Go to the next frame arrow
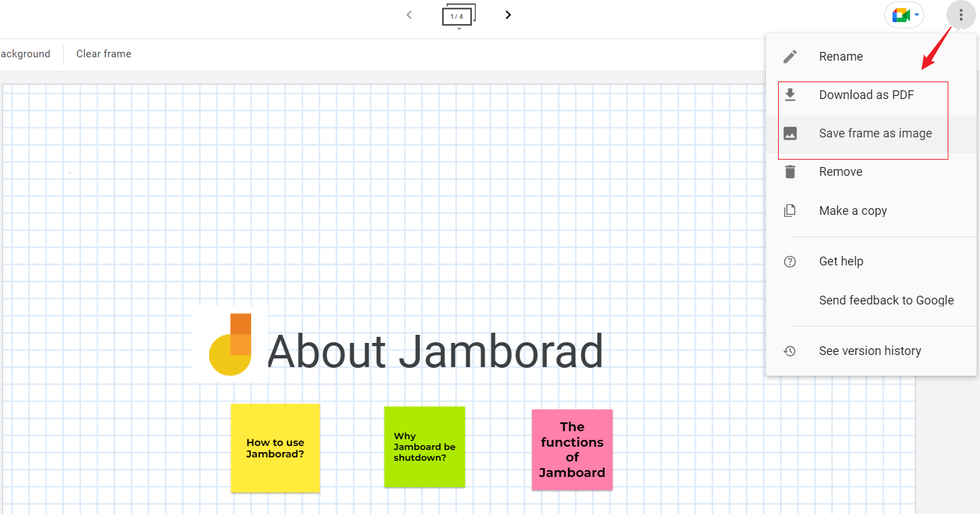The image size is (980, 514). (x=508, y=15)
